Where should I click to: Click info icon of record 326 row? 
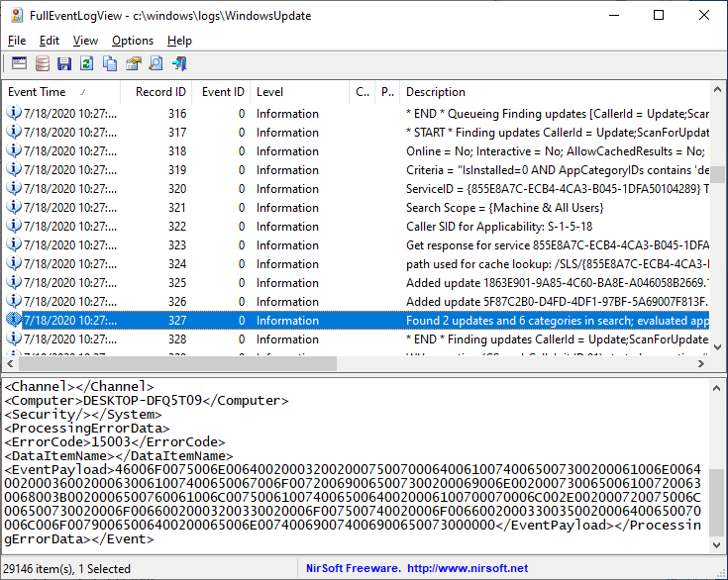[14, 301]
